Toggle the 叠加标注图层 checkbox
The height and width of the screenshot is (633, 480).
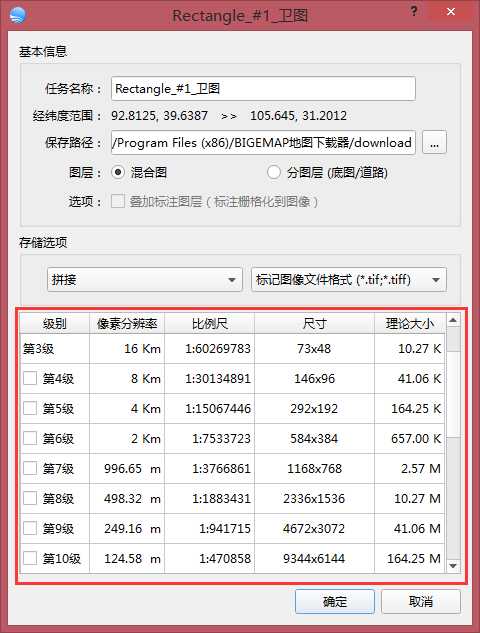tap(118, 201)
